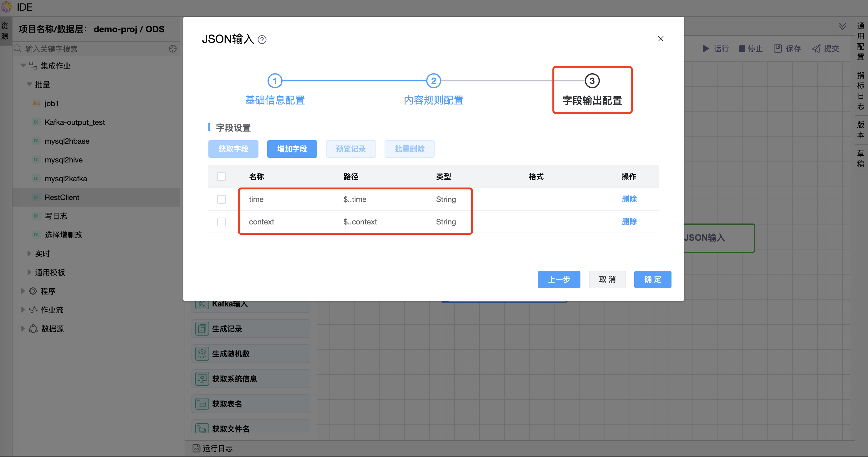Viewport: 868px width, 457px height.
Task: Check the checkbox for the time field row
Action: pos(221,199)
